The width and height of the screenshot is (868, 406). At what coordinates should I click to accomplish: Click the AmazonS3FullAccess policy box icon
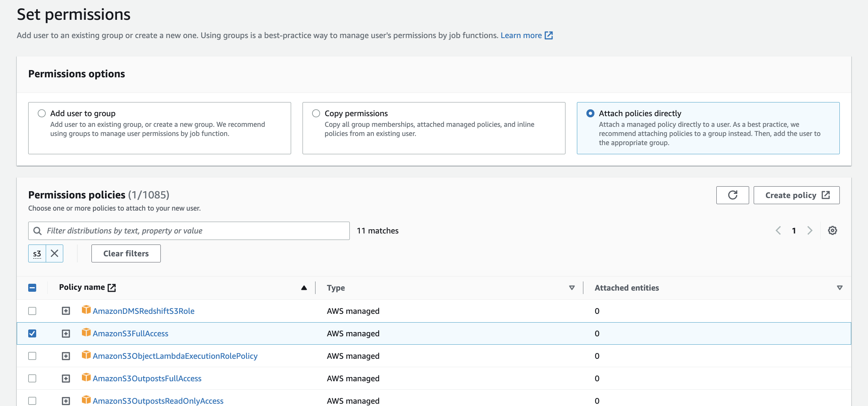[86, 332]
